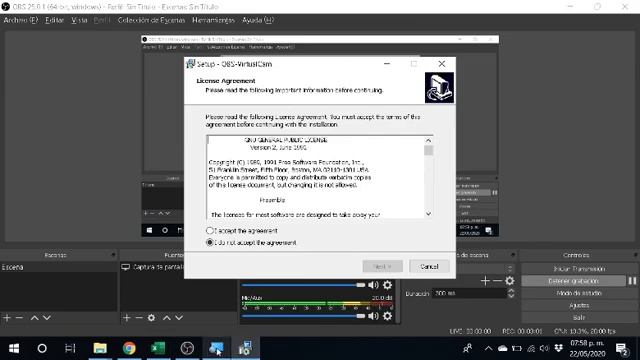Image resolution: width=640 pixels, height=360 pixels.
Task: Click the Duración input field
Action: (469, 293)
